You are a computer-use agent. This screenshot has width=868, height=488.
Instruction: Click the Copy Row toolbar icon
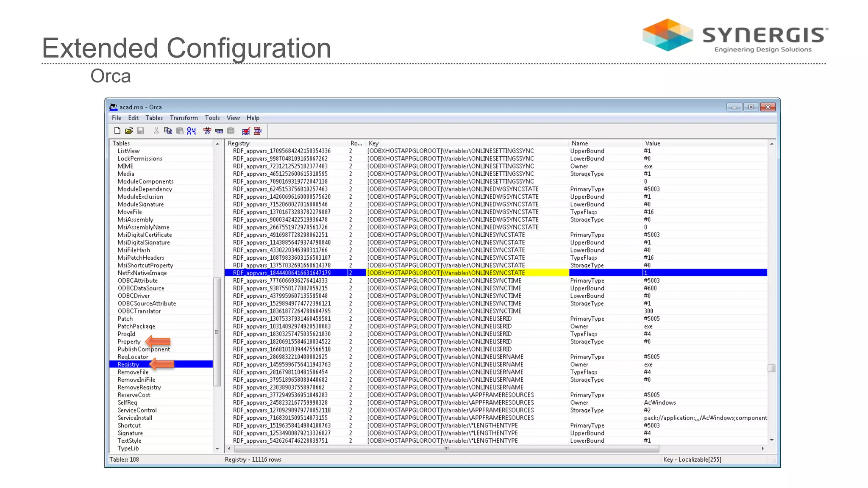219,131
